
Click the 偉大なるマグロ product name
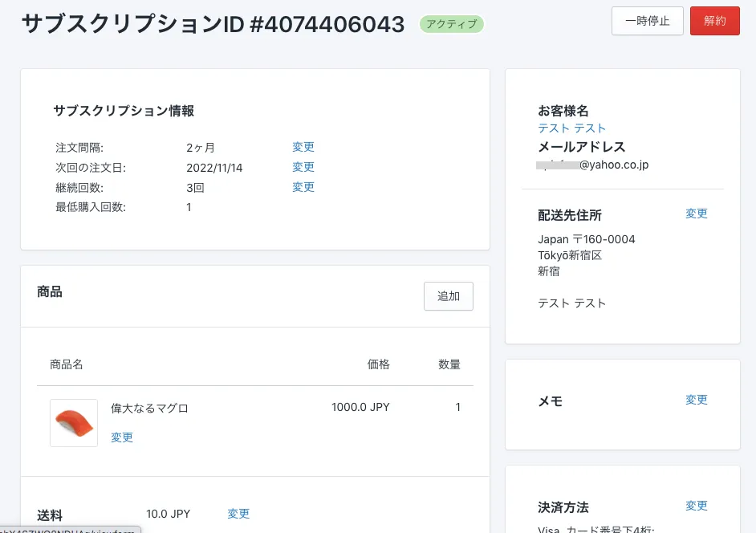[x=149, y=408]
